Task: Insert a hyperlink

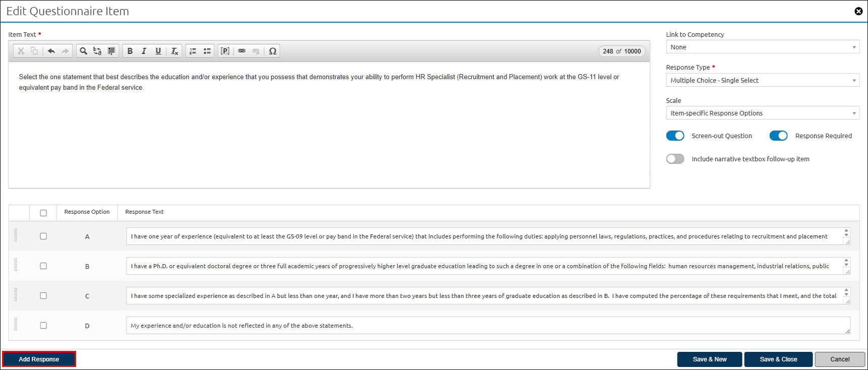Action: 242,51
